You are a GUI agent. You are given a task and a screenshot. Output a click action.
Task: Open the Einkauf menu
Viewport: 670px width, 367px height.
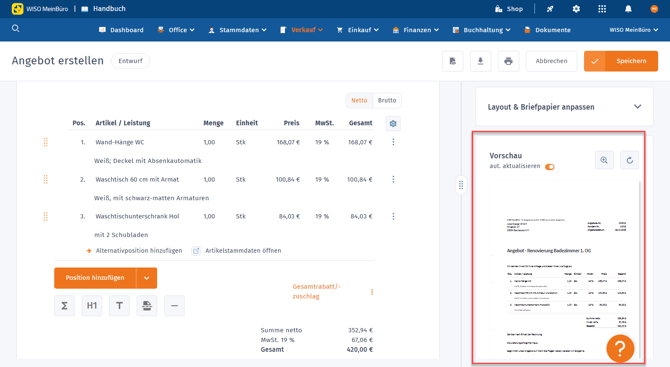358,30
